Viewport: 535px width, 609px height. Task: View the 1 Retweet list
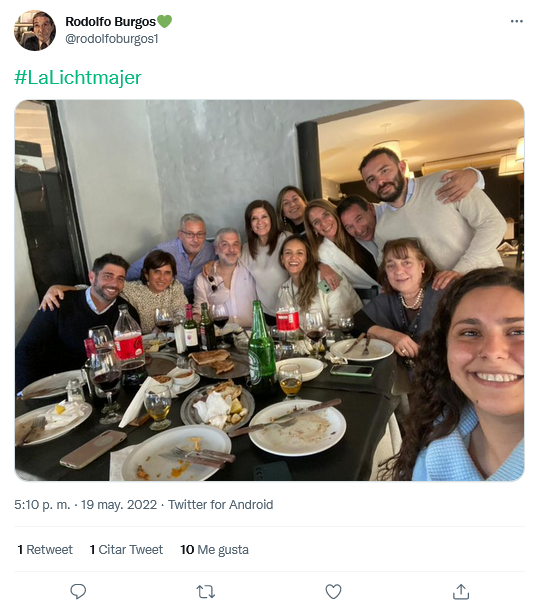[x=45, y=550]
